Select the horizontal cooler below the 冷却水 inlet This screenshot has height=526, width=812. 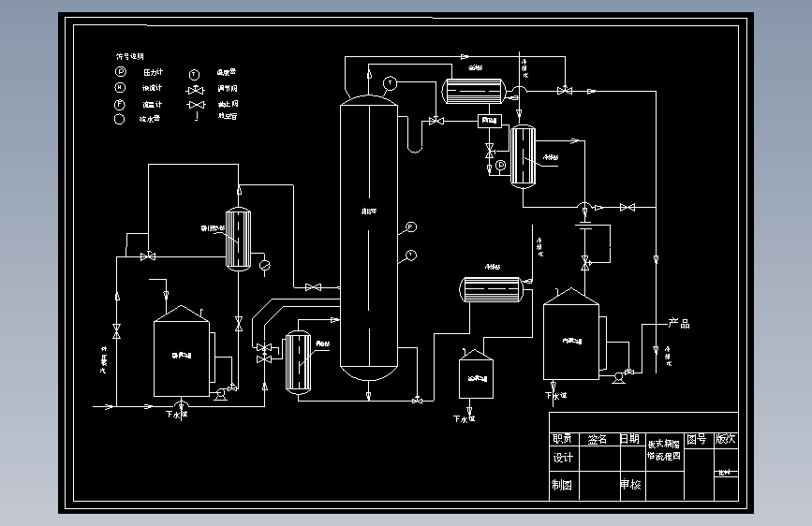[x=492, y=289]
